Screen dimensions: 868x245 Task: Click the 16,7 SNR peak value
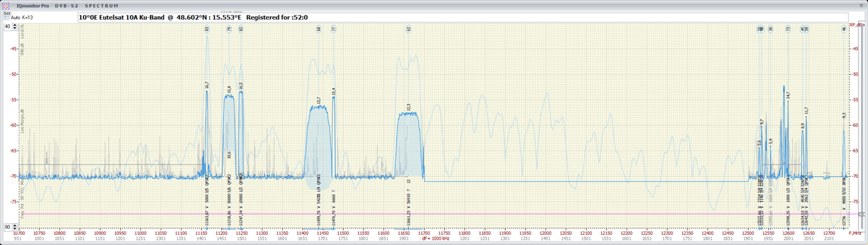[207, 86]
